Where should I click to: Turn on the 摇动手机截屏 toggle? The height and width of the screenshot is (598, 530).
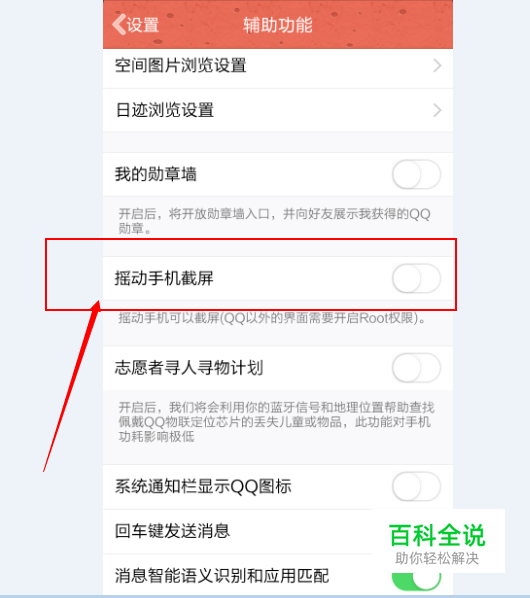pyautogui.click(x=416, y=278)
